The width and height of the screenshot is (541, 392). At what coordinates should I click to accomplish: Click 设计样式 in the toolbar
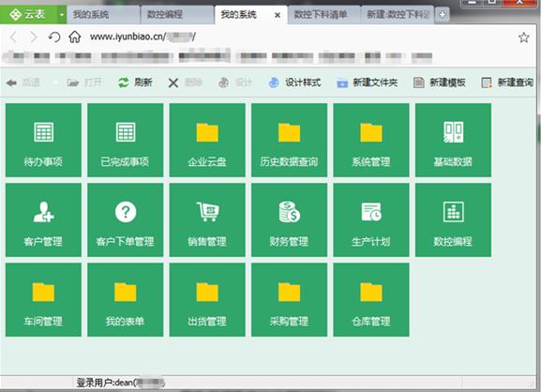click(x=295, y=83)
